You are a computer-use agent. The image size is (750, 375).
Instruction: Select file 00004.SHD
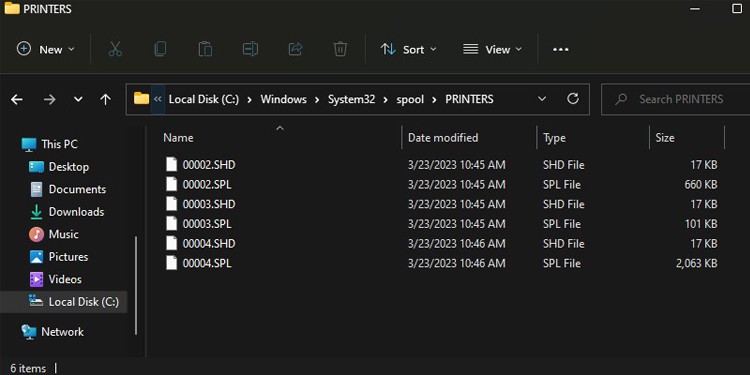coord(209,243)
